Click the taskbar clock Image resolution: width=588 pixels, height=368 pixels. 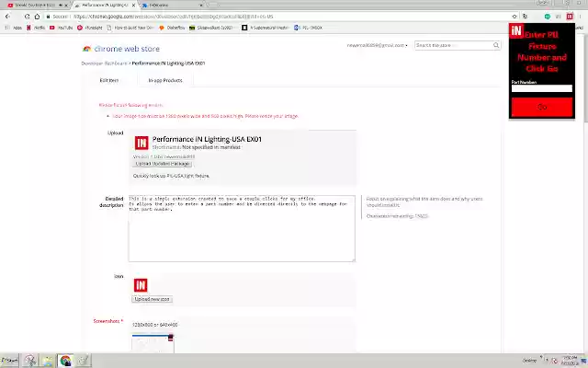(570, 361)
